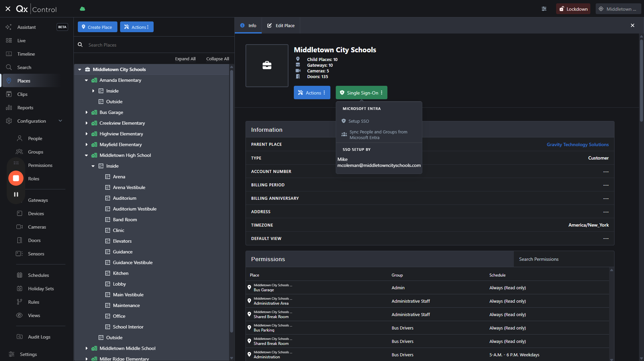Viewport: 644px width, 361px height.
Task: Click the green cloud status icon
Action: [83, 9]
